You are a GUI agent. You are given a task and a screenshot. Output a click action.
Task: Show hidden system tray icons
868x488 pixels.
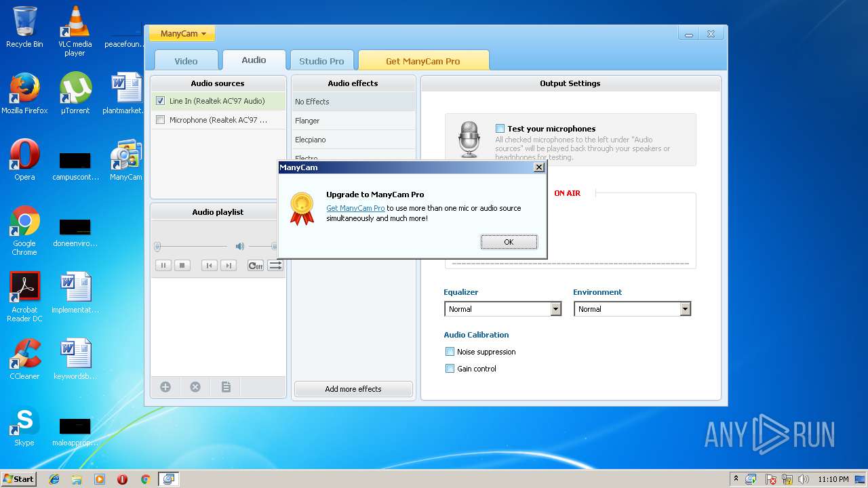(736, 479)
